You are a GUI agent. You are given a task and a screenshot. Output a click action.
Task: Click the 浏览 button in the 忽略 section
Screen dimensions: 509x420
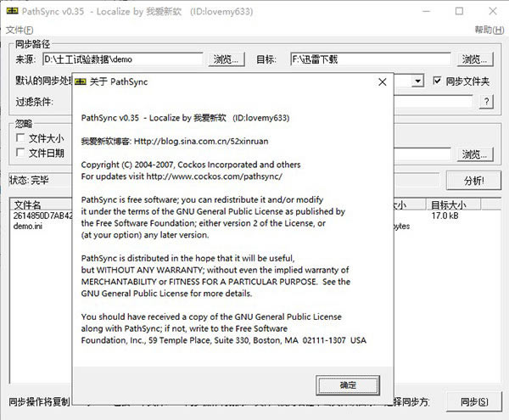coord(474,154)
